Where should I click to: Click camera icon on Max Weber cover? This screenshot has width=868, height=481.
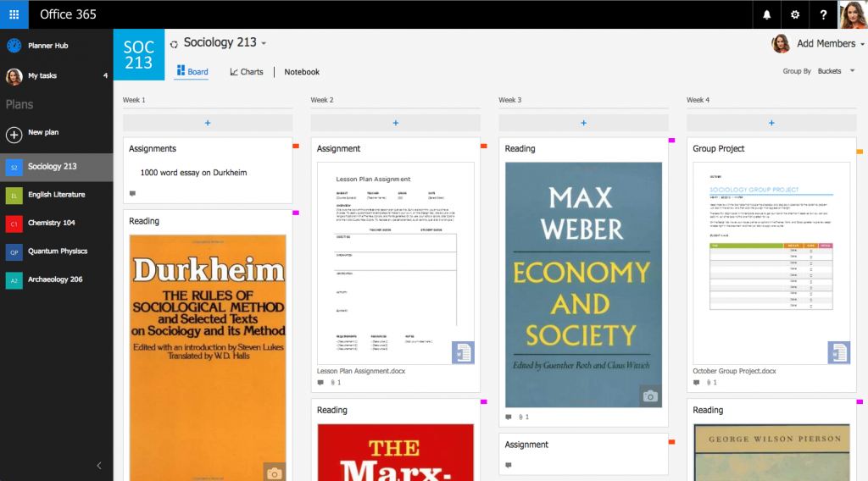click(650, 395)
